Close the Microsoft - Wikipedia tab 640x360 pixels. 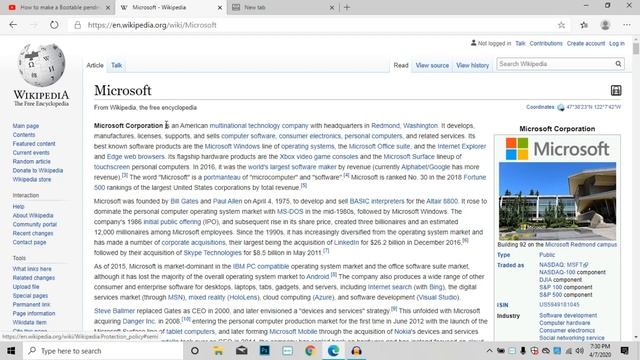click(x=220, y=7)
